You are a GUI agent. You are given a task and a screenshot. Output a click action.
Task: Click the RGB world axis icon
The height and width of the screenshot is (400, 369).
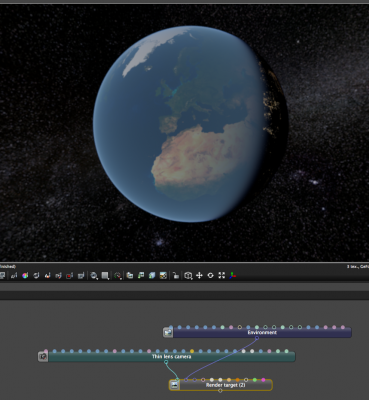click(x=233, y=275)
